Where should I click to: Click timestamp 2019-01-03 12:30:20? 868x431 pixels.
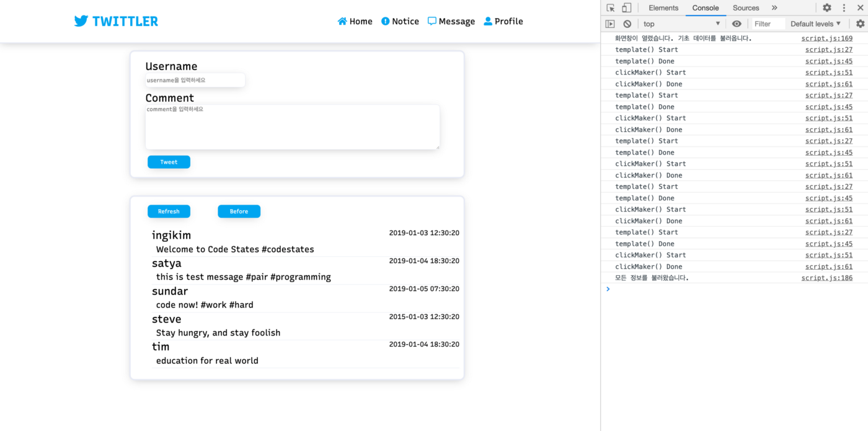(424, 233)
